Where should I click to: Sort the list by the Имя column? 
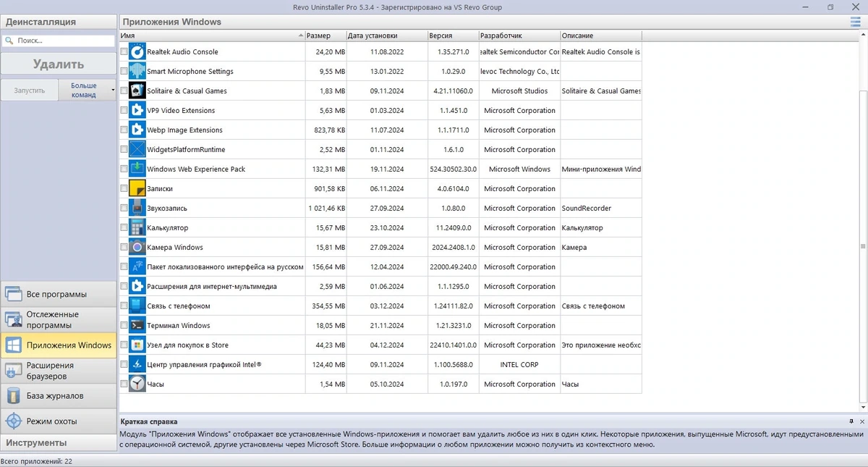pos(212,35)
